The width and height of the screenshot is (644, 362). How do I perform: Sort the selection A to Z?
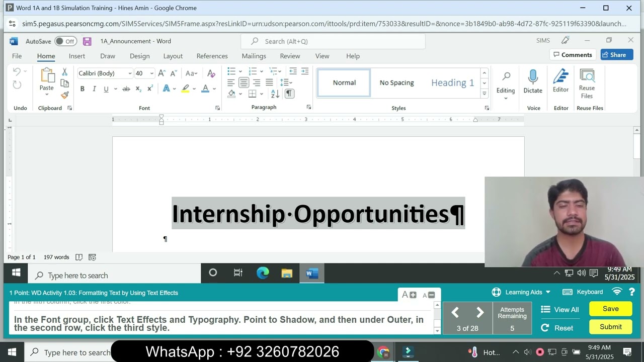(x=275, y=94)
